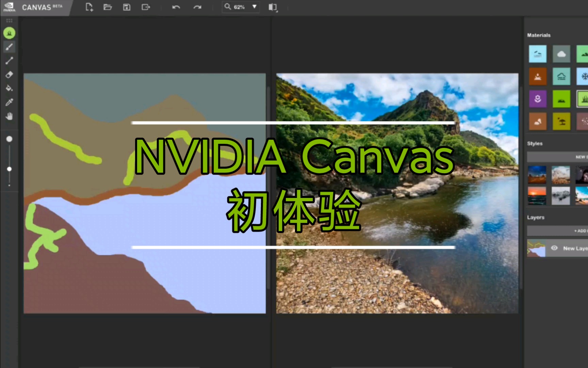Click the left toolbar grip handle
This screenshot has width=588, height=368.
click(x=9, y=21)
